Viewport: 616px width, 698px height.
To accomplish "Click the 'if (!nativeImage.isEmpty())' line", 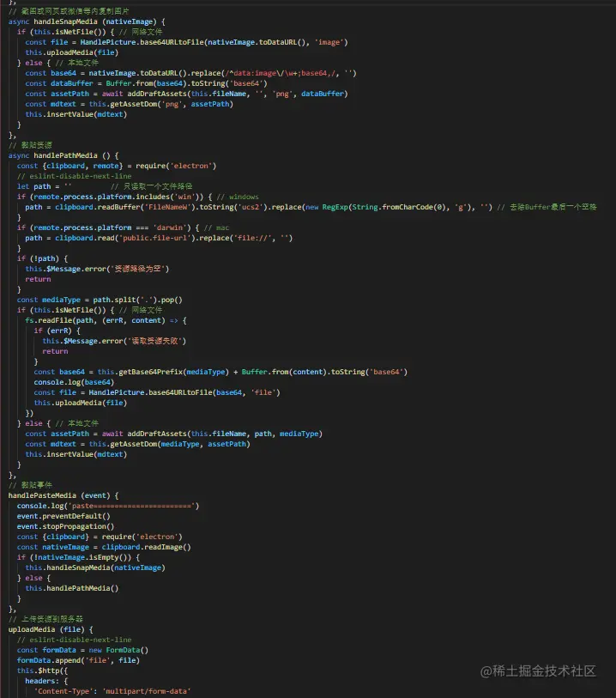I will (x=78, y=557).
